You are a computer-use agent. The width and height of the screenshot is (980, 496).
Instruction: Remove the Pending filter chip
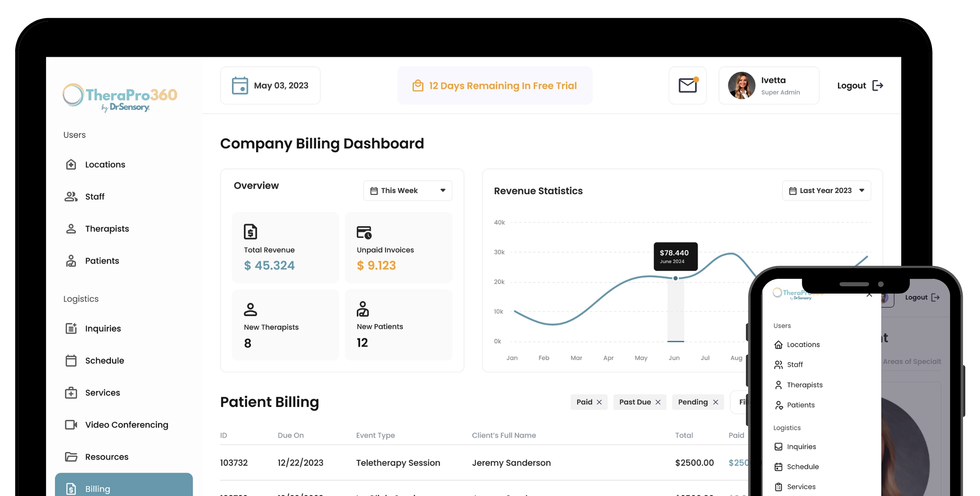pyautogui.click(x=716, y=402)
